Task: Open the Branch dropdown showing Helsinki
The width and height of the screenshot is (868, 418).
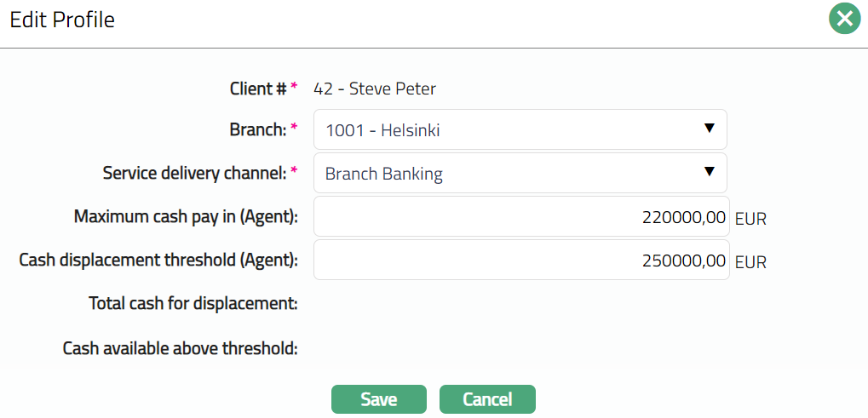Action: click(520, 130)
